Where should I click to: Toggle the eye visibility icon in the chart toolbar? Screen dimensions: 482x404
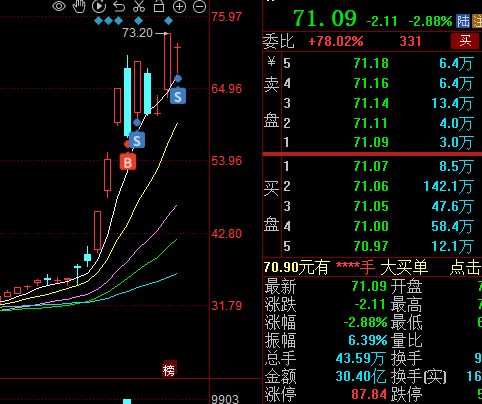(x=59, y=6)
